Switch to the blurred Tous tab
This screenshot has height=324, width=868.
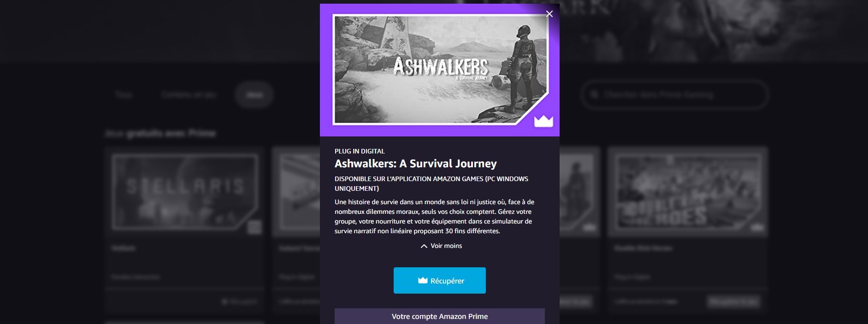(x=124, y=94)
